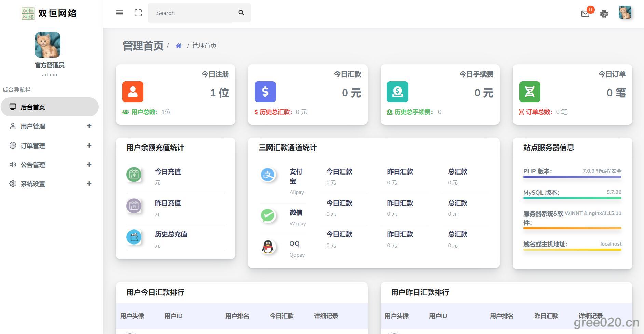This screenshot has height=334, width=644.
Task: Expand the 系统设置 submenu plus
Action: [89, 184]
